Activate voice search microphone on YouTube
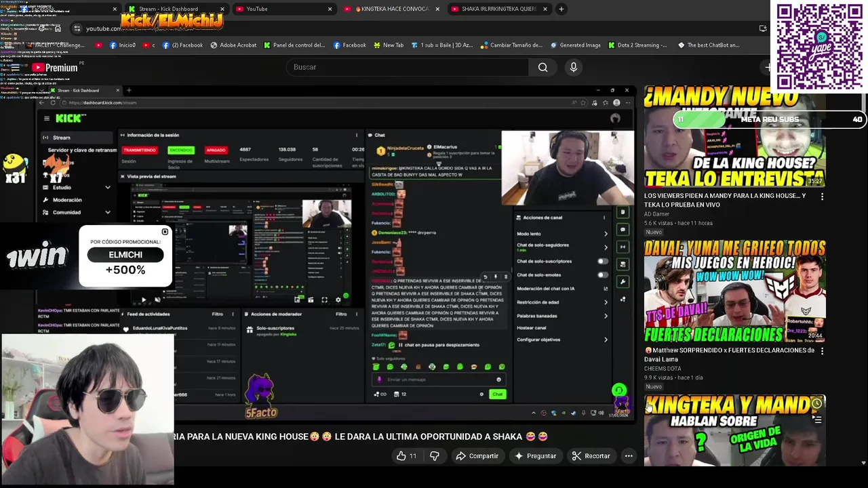This screenshot has width=868, height=488. (x=574, y=67)
